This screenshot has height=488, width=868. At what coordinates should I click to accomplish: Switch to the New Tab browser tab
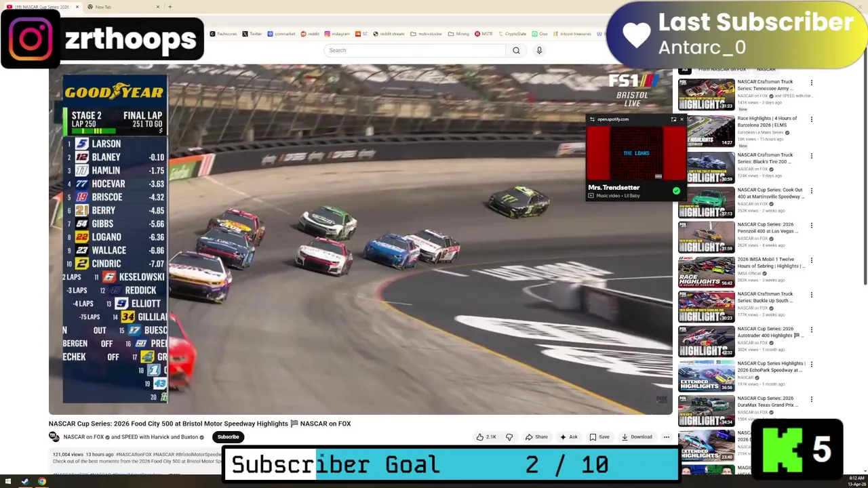click(122, 7)
